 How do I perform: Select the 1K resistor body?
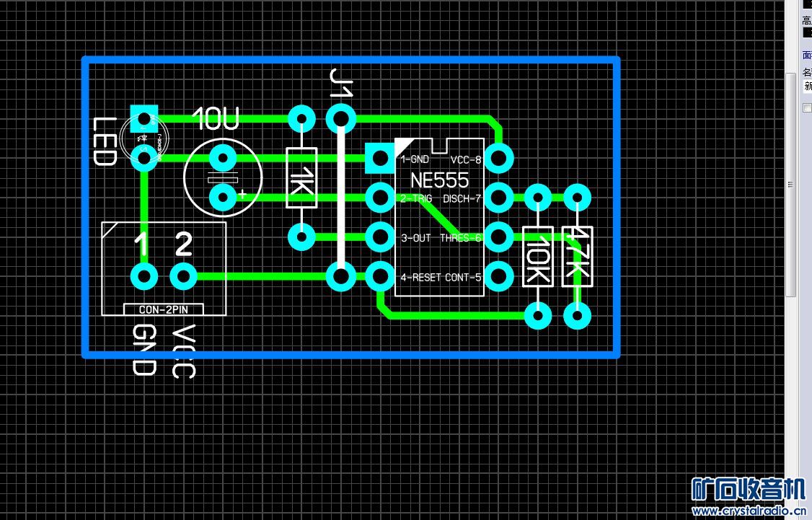click(301, 178)
